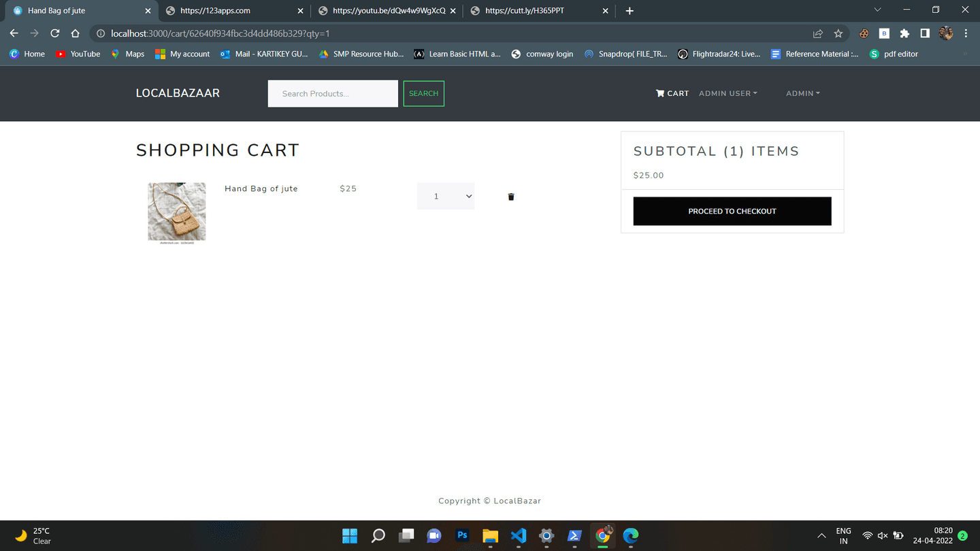Open the Maps bookmark
This screenshot has width=980, height=551.
tap(127, 54)
